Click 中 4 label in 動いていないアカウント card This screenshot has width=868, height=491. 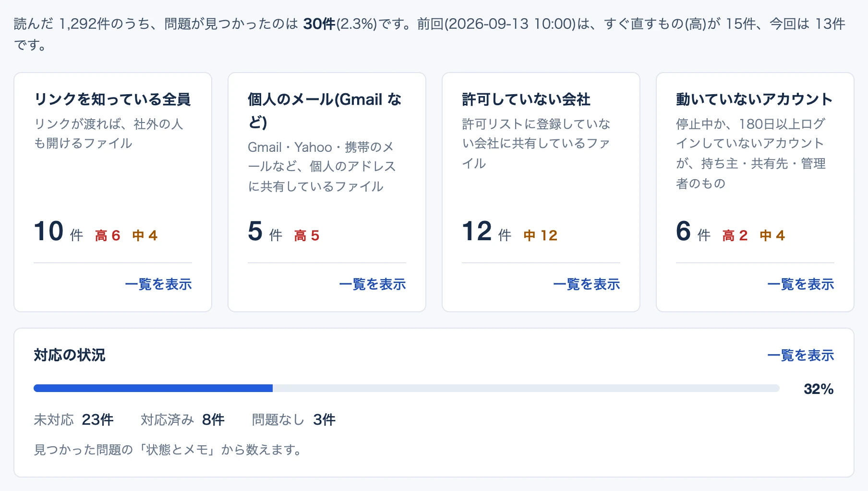click(x=772, y=235)
